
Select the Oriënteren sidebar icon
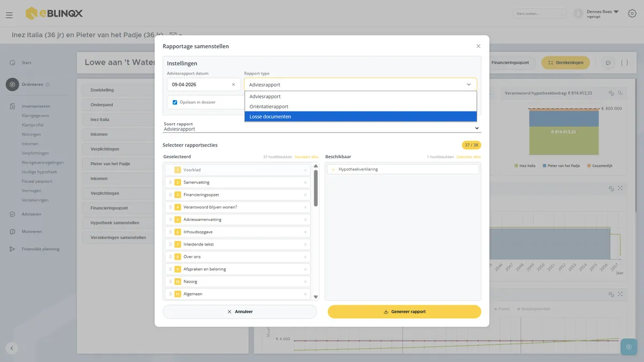pyautogui.click(x=12, y=85)
